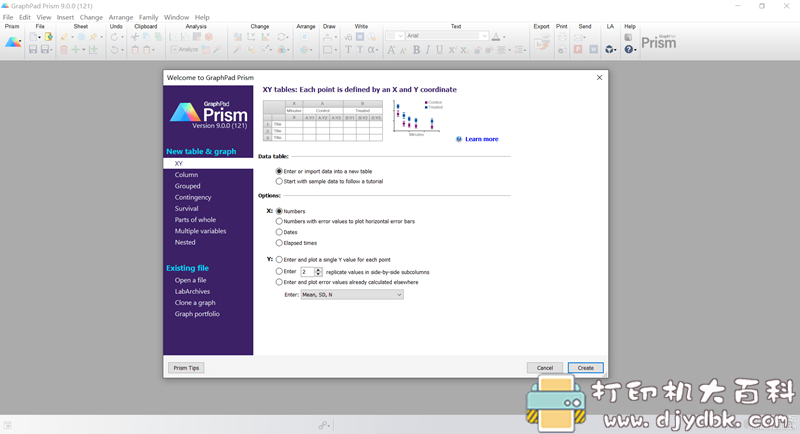Screen dimensions: 800x434
Task: Click the Create button
Action: (x=586, y=368)
